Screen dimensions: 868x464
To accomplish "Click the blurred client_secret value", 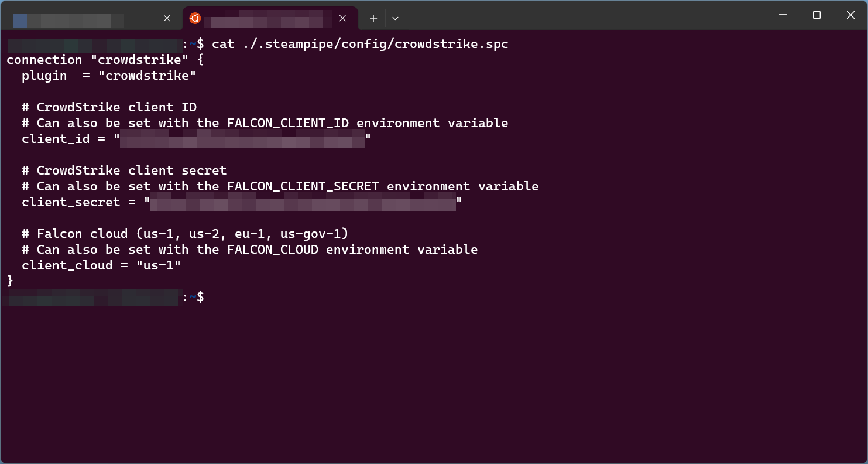I will point(303,203).
